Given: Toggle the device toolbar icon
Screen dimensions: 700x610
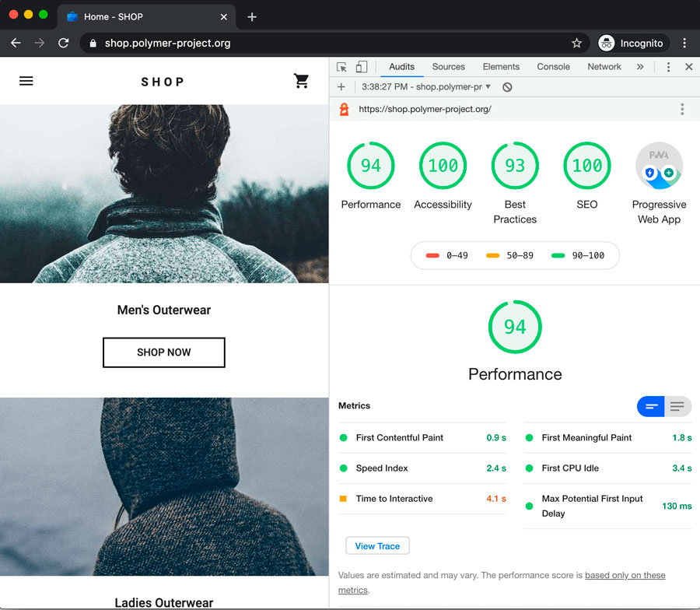Looking at the screenshot, I should click(x=362, y=67).
